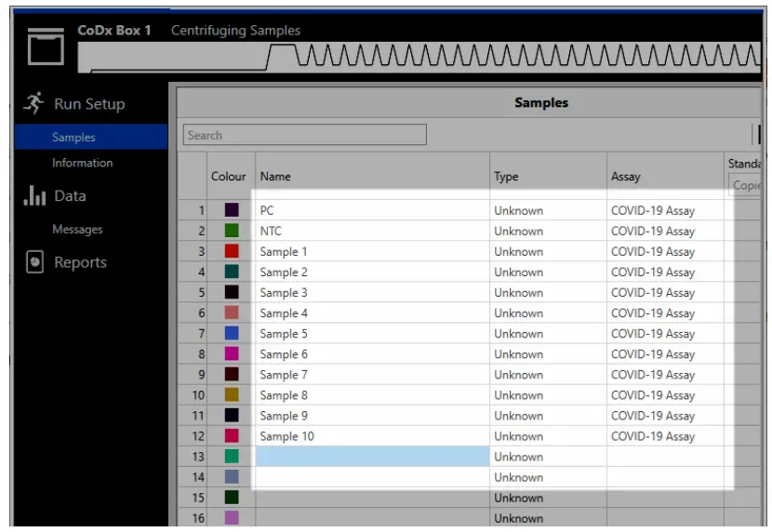Image resolution: width=772 pixels, height=532 pixels.
Task: Select the Sample 4 name cell
Action: click(x=372, y=313)
